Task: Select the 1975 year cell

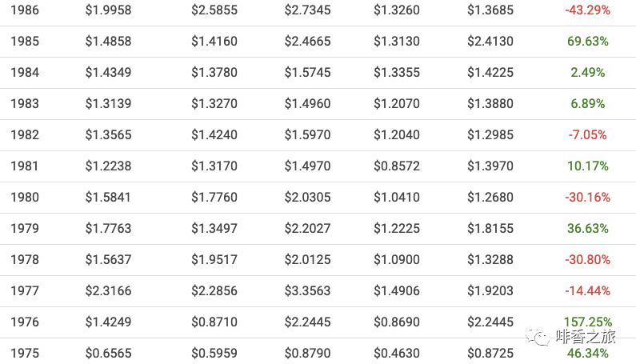Action: pyautogui.click(x=25, y=354)
